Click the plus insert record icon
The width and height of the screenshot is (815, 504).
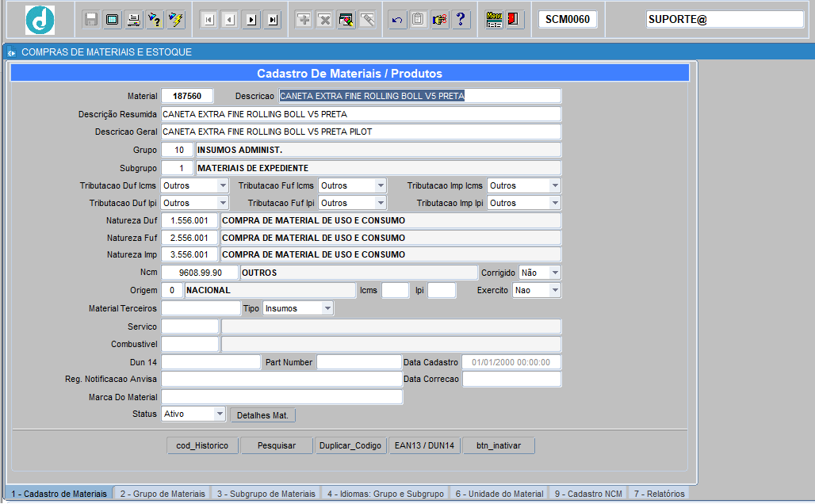pyautogui.click(x=304, y=20)
